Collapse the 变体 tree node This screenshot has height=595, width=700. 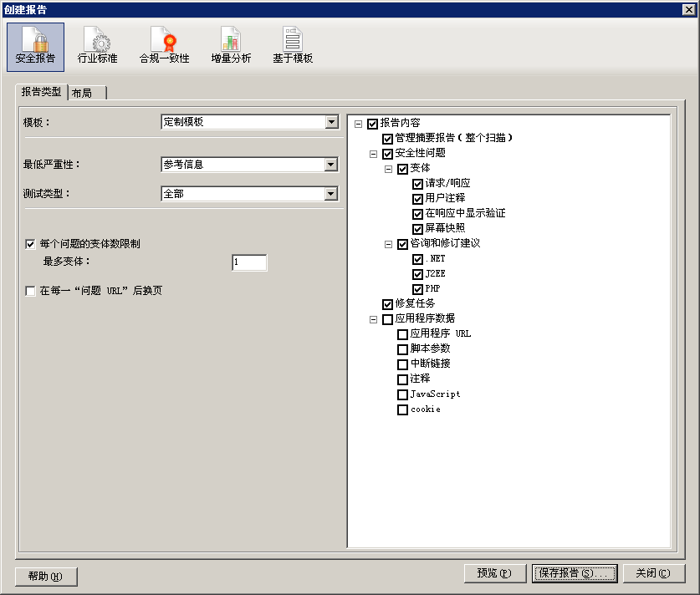tap(388, 170)
